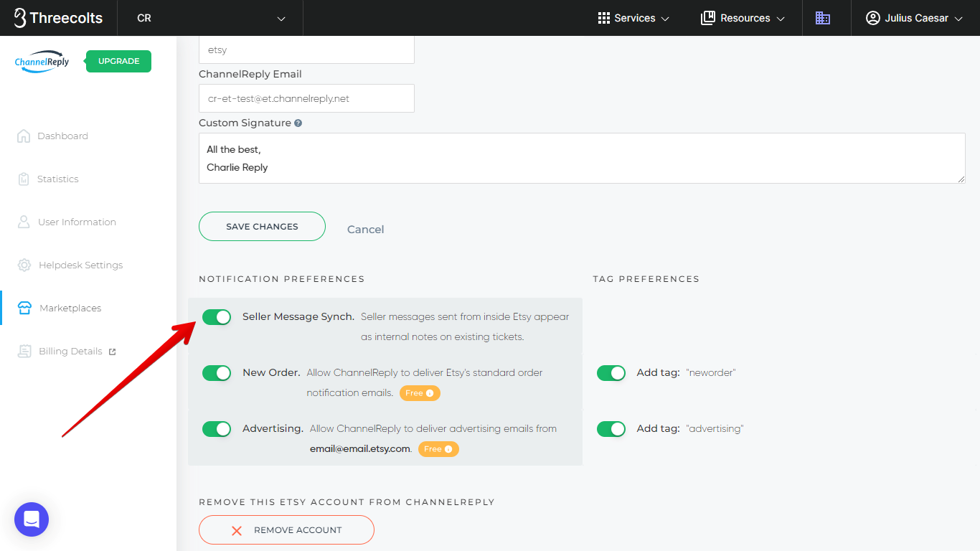Click the green UPGRADE button
980x551 pixels.
(118, 62)
